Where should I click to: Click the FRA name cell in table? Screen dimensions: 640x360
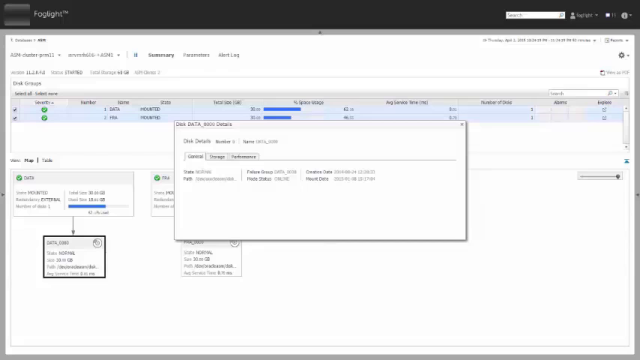pyautogui.click(x=113, y=118)
